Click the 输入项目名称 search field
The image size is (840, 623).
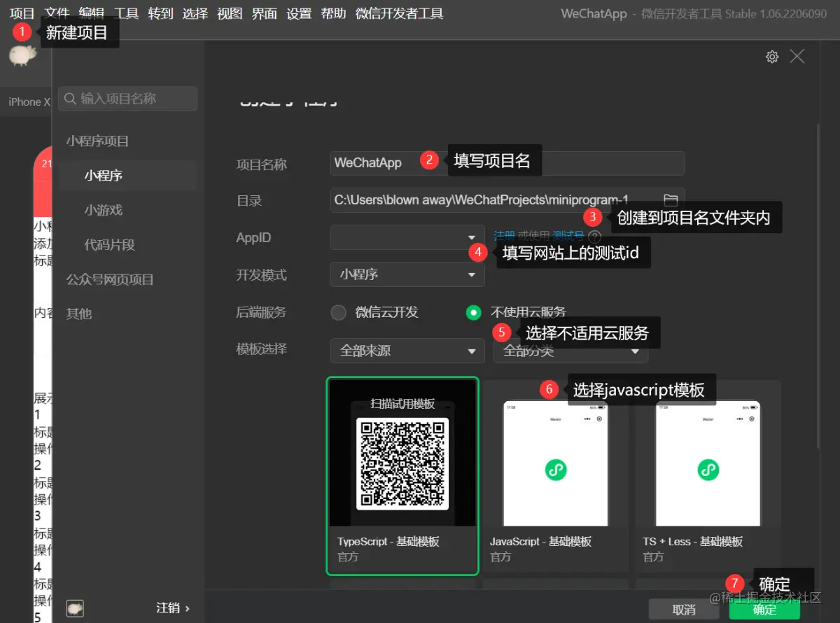tap(128, 99)
